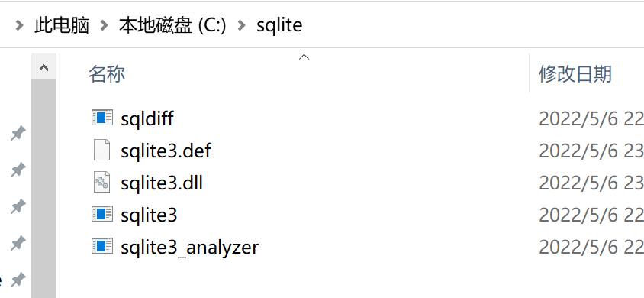Expand chevron before 此电脑 breadcrumb
Screen dimensions: 644x298
tap(19, 25)
